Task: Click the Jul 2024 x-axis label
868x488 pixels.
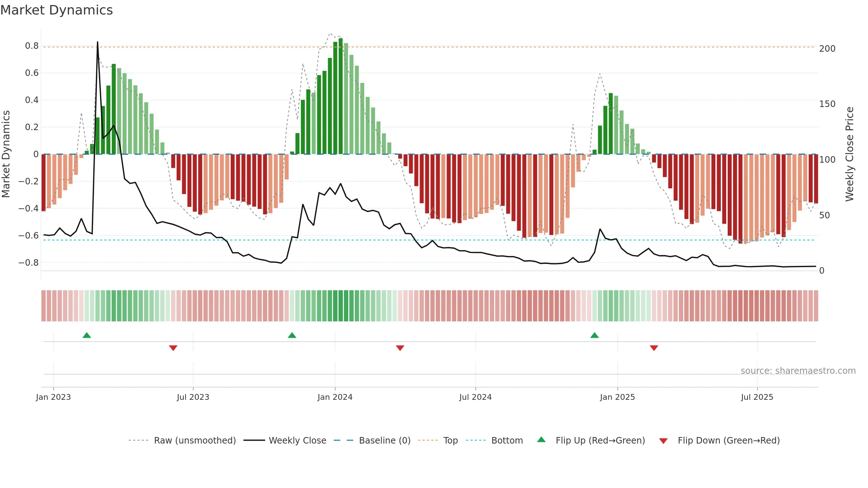Action: [x=476, y=397]
